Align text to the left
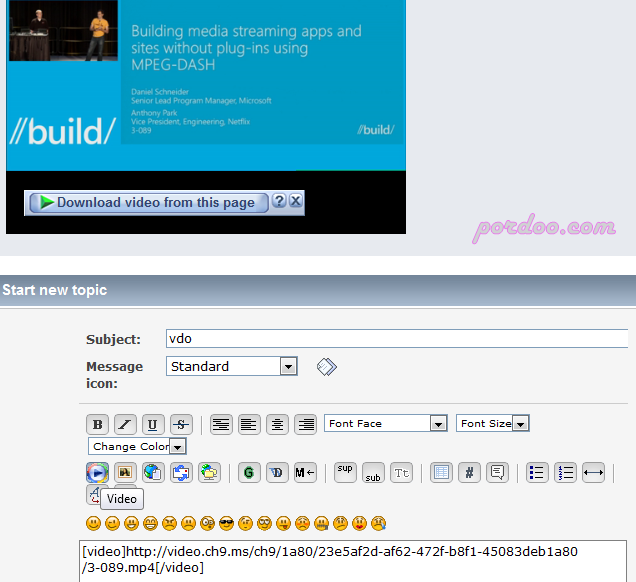This screenshot has height=582, width=636. pyautogui.click(x=249, y=424)
